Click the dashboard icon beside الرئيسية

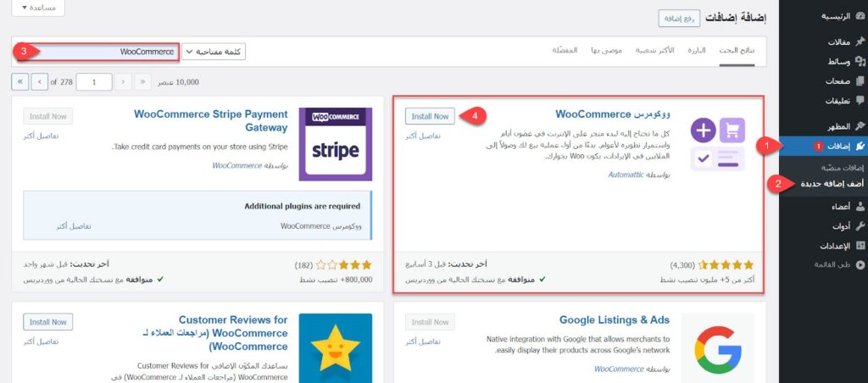860,16
